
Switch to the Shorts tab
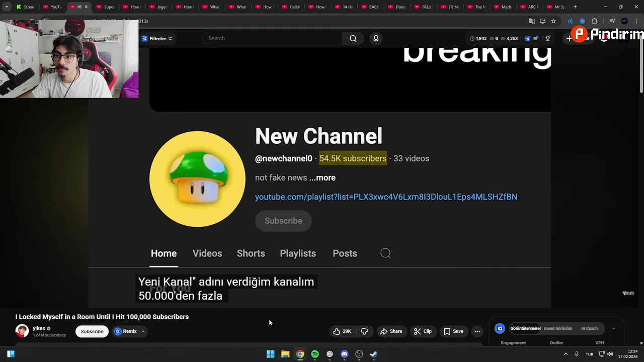(251, 253)
